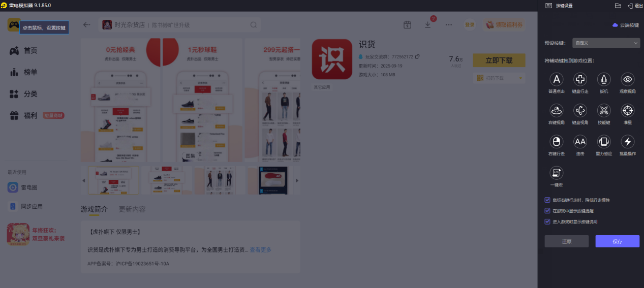Select the 键盘视角 icon
The width and height of the screenshot is (644, 288).
point(580,110)
